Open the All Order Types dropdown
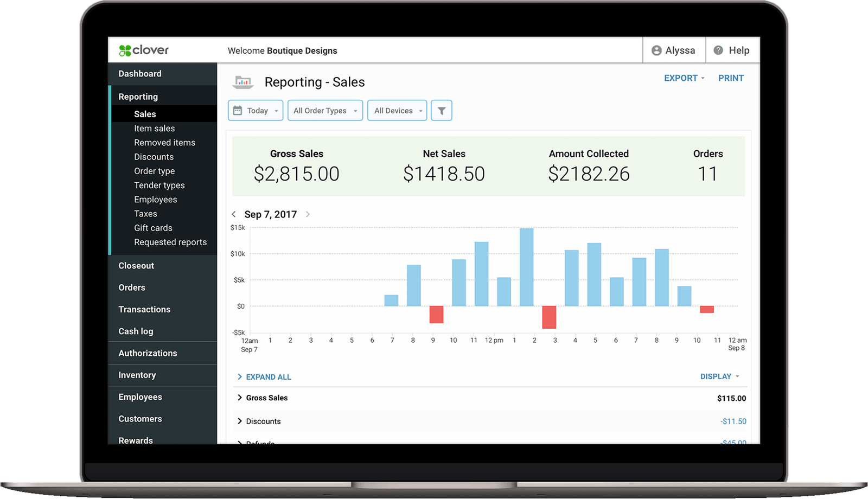The image size is (868, 499). 325,111
